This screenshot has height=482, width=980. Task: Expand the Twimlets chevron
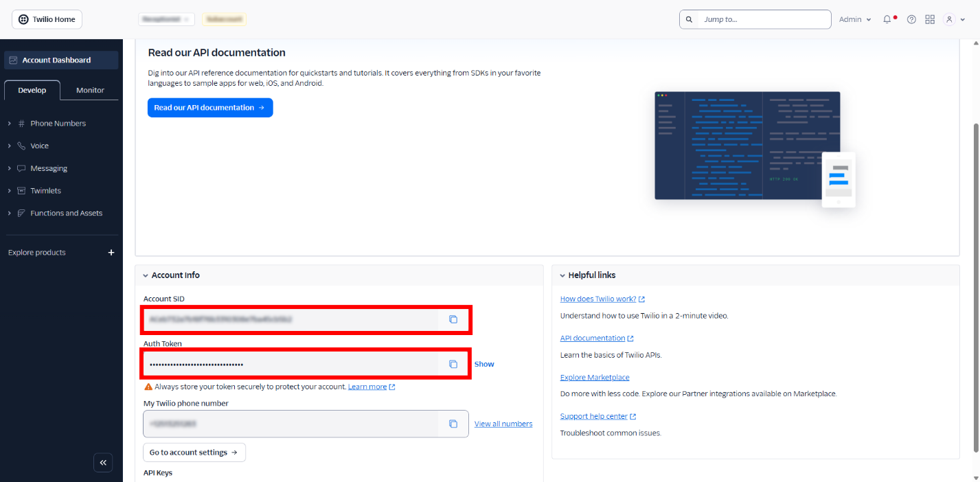(x=10, y=191)
